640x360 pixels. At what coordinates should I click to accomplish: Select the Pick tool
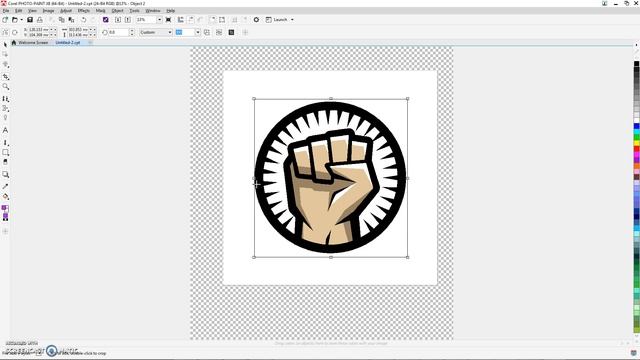click(5, 44)
